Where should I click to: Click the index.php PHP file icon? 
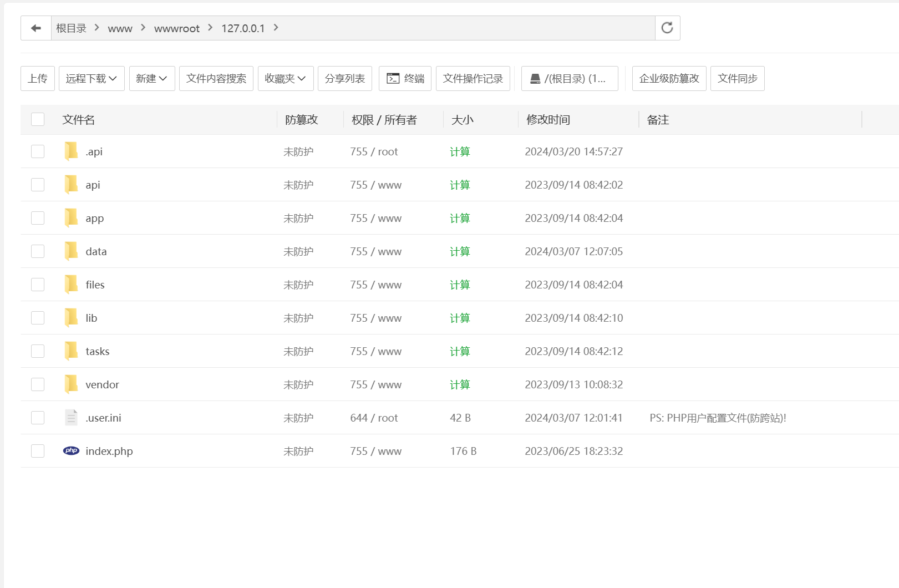point(71,451)
